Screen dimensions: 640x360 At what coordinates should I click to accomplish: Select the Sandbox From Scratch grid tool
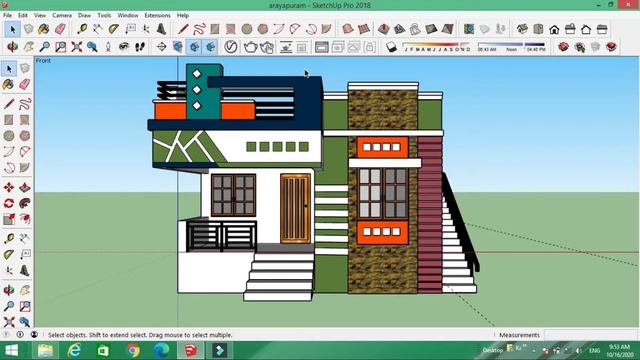pos(364,29)
